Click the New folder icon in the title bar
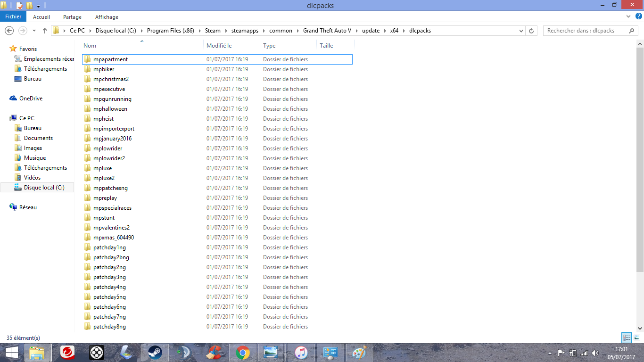Screen dimensions: 644x362 pyautogui.click(x=29, y=6)
